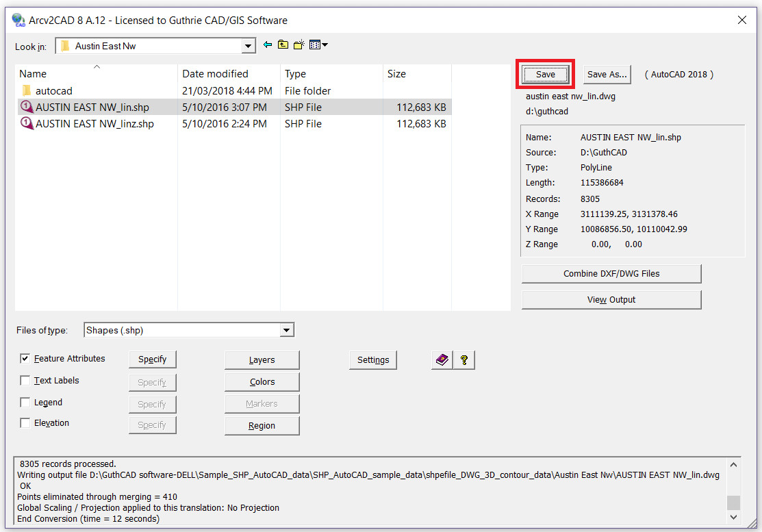The image size is (762, 532).
Task: Open the view menu icon dropdown
Action: click(x=318, y=45)
